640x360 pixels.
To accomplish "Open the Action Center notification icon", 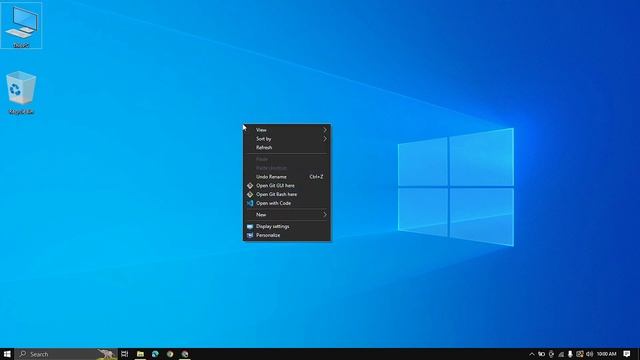I will tap(627, 354).
